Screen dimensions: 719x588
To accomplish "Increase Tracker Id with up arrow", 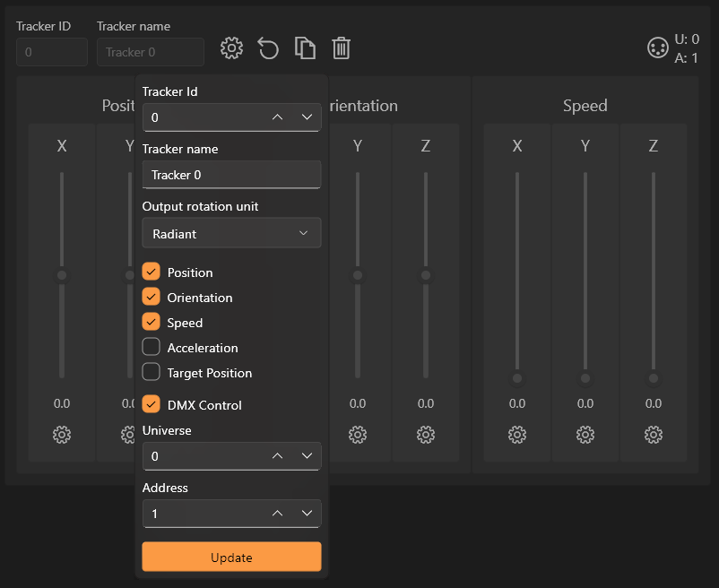I will click(278, 117).
